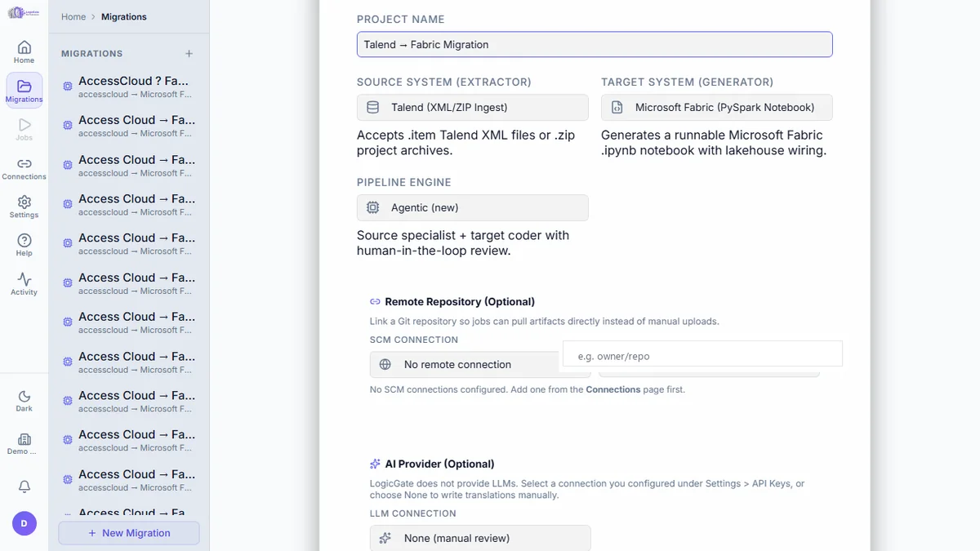This screenshot has height=551, width=980.
Task: Click the AI Provider (Optional) heading
Action: click(439, 464)
